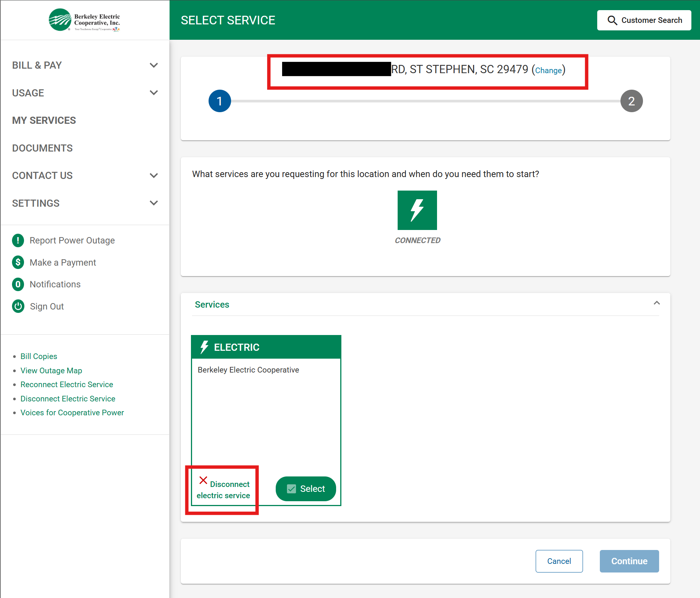Screen dimensions: 700x598
Task: Open Reconnect Electric Service link
Action: (x=67, y=385)
